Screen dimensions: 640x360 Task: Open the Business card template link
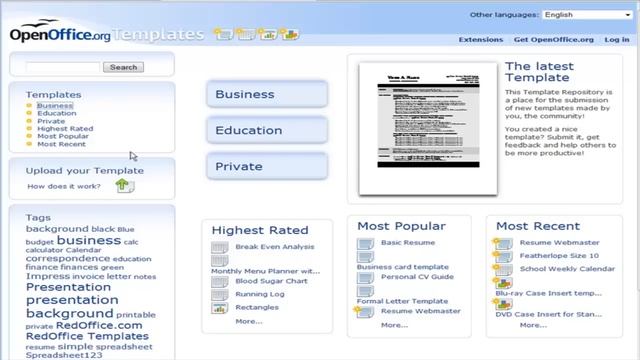(x=402, y=267)
